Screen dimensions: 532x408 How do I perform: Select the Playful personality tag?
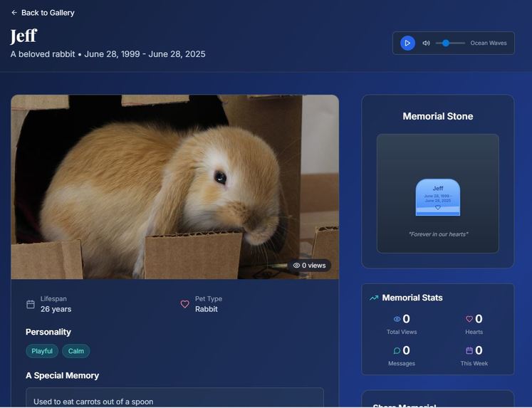[42, 351]
